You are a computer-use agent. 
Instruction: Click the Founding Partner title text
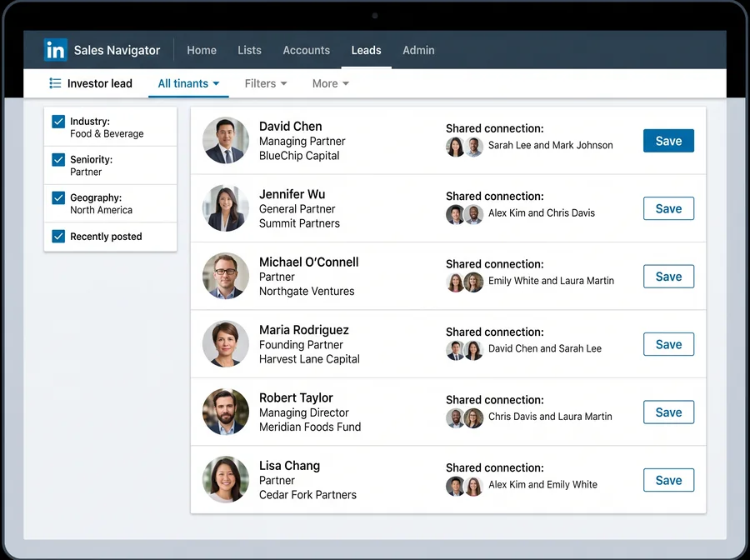click(x=301, y=345)
